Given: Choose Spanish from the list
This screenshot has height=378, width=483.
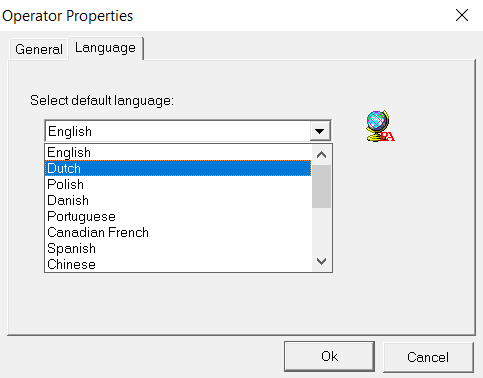Looking at the screenshot, I should [x=178, y=248].
